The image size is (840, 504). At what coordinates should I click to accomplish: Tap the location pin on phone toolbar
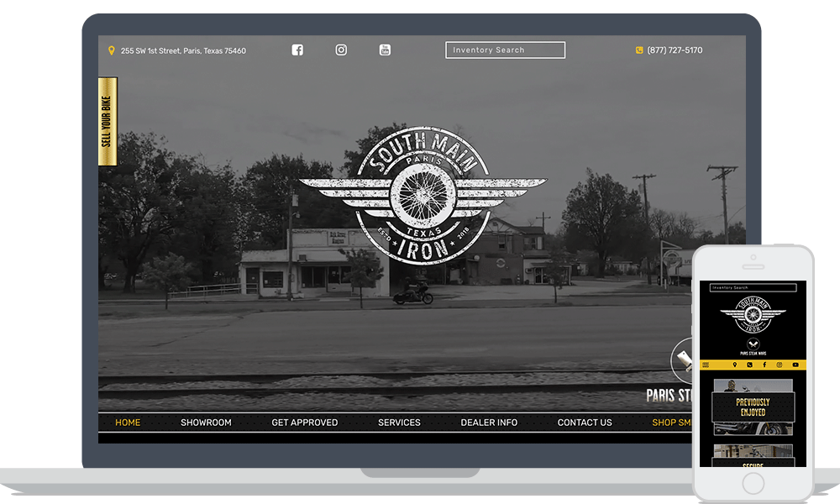tap(735, 365)
